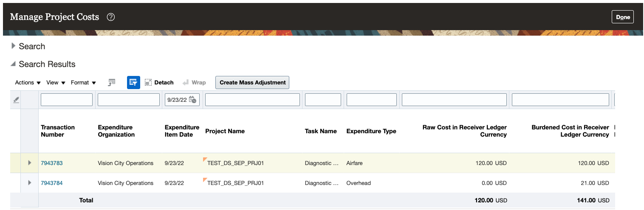The height and width of the screenshot is (210, 644).
Task: Open the date picker calendar icon
Action: point(193,100)
